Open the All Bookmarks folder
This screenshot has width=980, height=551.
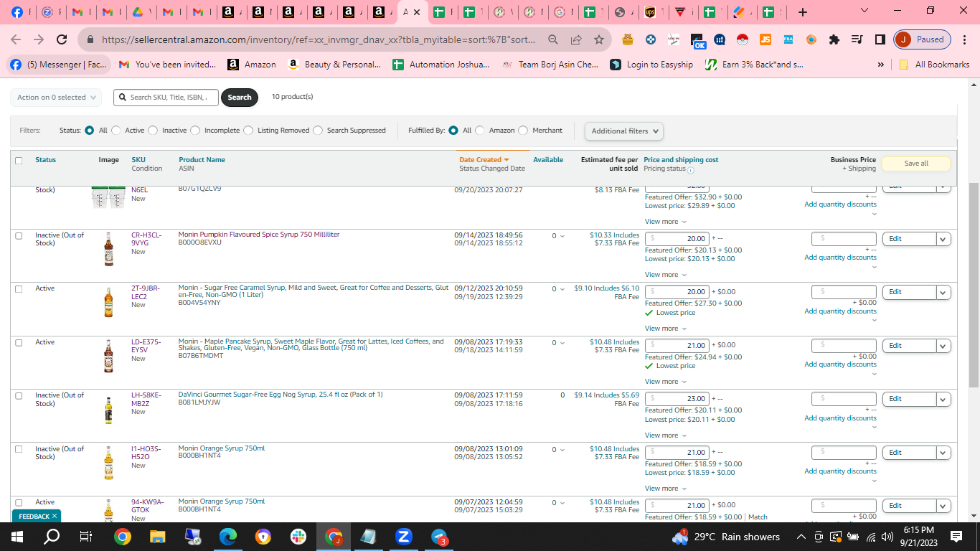(933, 65)
